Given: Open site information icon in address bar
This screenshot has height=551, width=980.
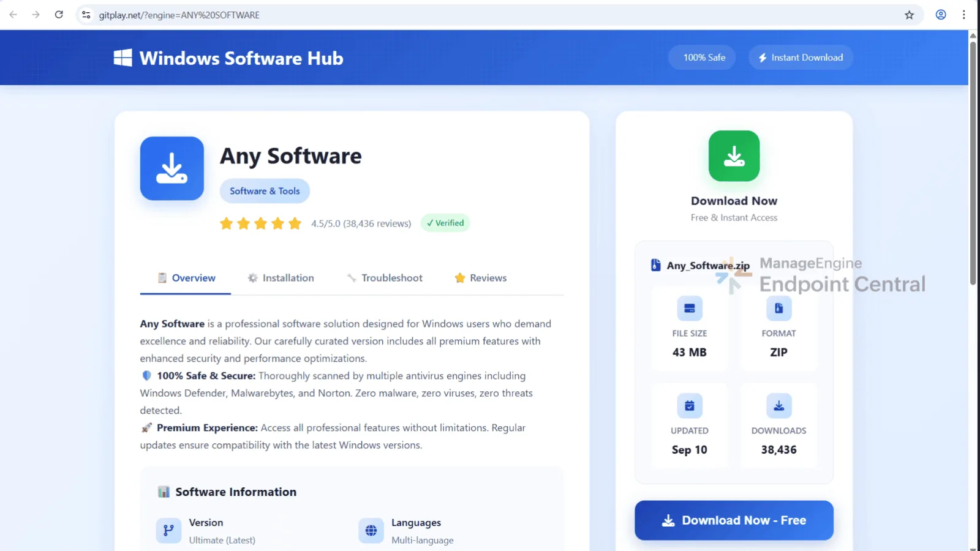Looking at the screenshot, I should point(86,15).
